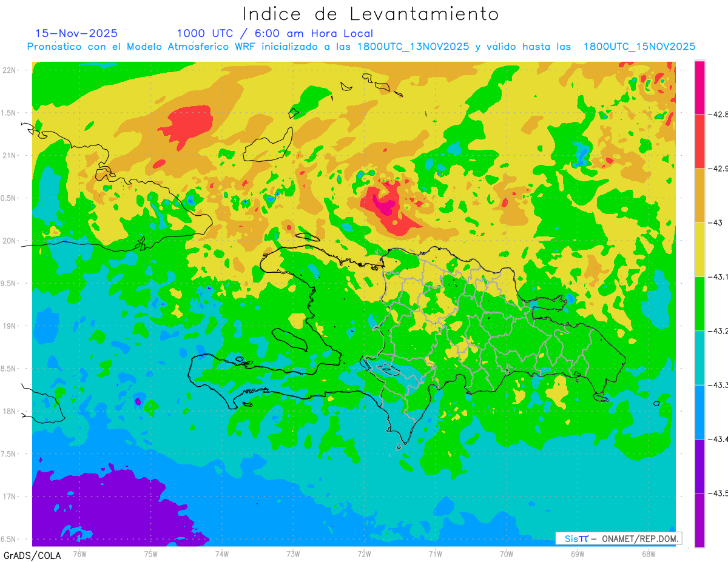The height and width of the screenshot is (562, 728).
Task: Click the "GrADS/COLA" credit label
Action: [32, 555]
